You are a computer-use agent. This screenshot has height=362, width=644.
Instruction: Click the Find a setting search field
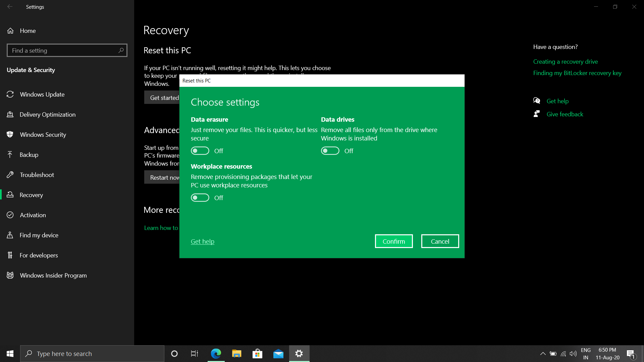tap(67, 50)
